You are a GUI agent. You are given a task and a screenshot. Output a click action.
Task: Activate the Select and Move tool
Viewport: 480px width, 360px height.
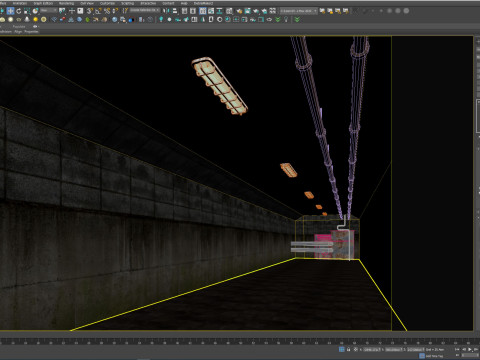click(10, 11)
